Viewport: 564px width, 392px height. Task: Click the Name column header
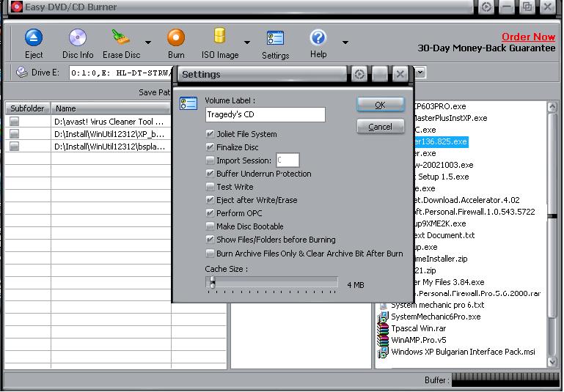pos(111,108)
